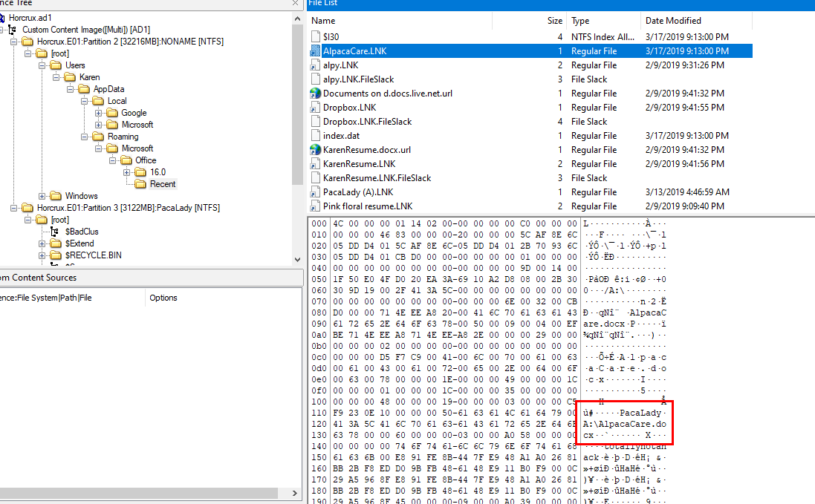This screenshot has height=504, width=815.
Task: Click horizontal scrollbar right arrow in sources
Action: [x=295, y=493]
